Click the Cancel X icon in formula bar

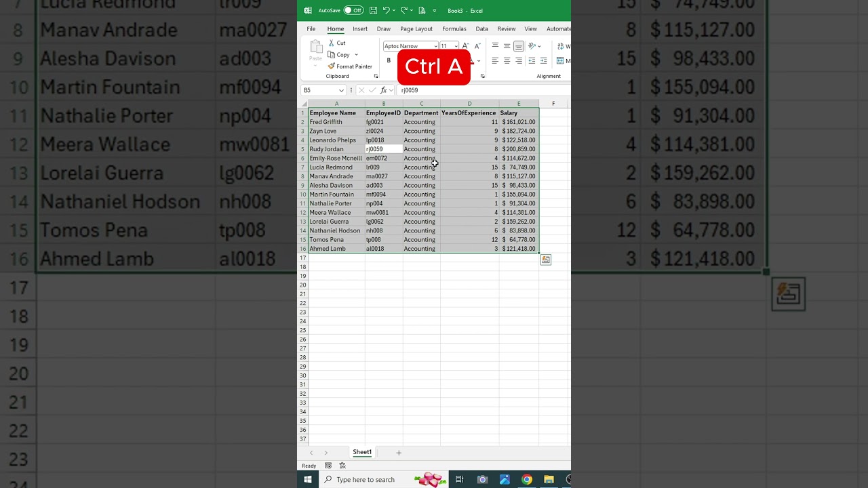coord(361,90)
